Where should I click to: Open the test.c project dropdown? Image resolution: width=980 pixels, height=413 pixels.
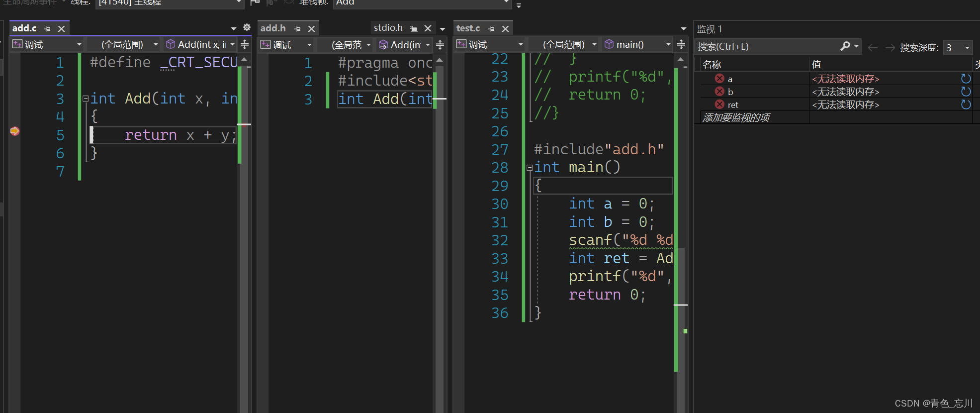(x=490, y=45)
